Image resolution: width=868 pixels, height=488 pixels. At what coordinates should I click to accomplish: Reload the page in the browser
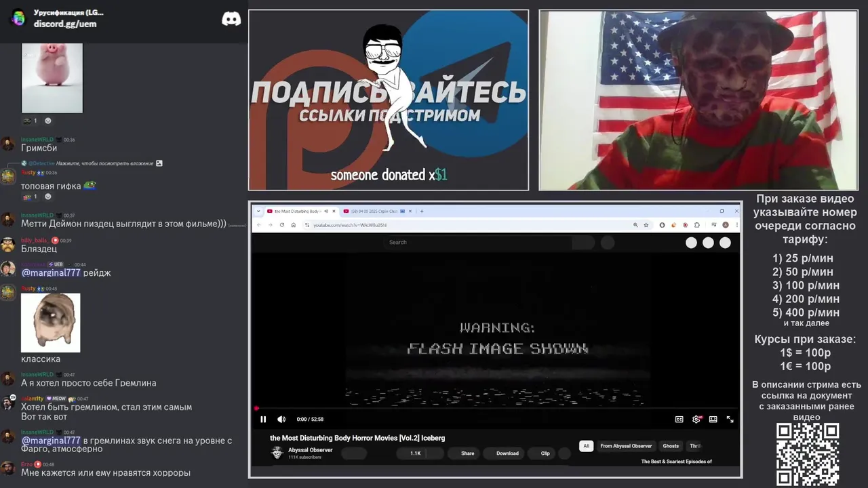pyautogui.click(x=282, y=225)
